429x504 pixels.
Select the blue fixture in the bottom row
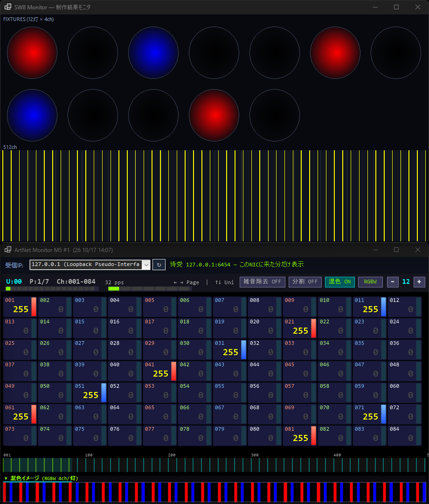pyautogui.click(x=32, y=115)
